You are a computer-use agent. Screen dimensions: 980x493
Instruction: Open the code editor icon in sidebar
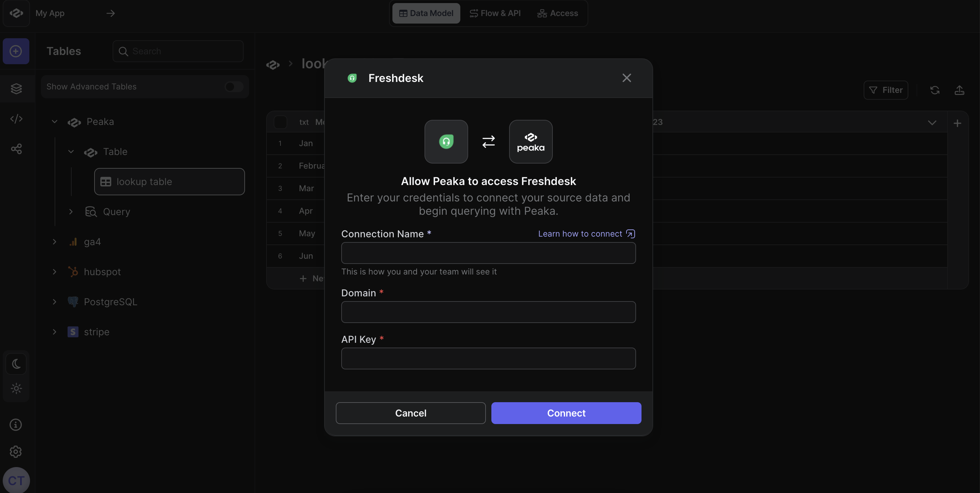point(16,119)
